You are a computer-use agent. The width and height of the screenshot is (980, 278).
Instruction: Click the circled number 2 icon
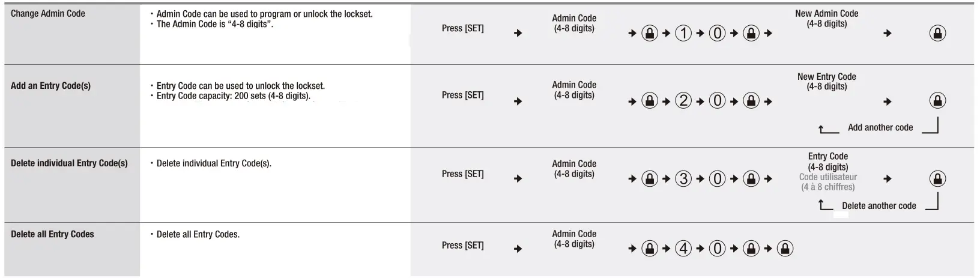click(683, 101)
